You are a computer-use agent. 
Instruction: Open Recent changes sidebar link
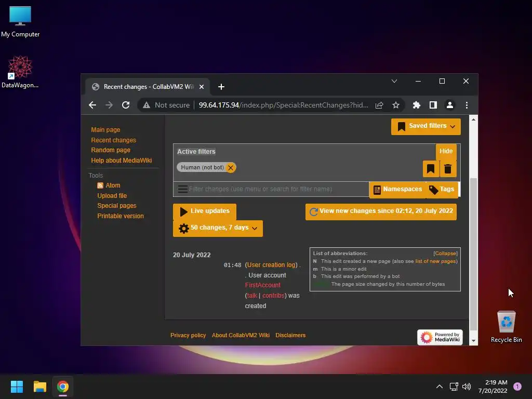113,140
